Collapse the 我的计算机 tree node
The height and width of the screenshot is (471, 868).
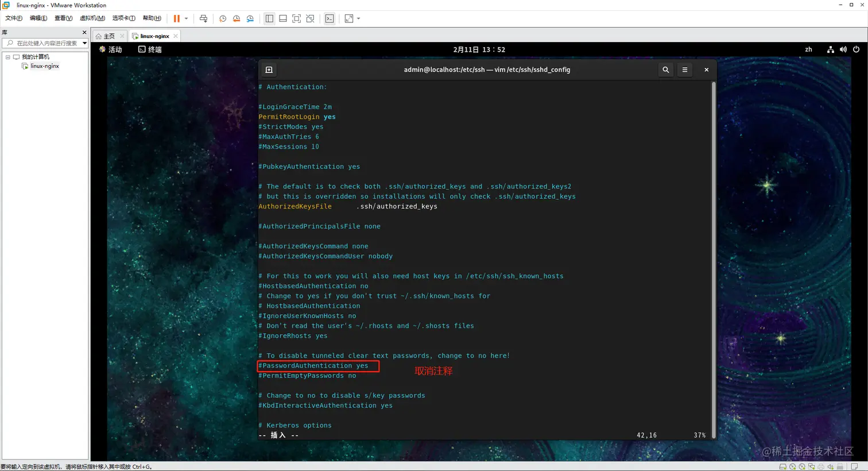(x=8, y=57)
